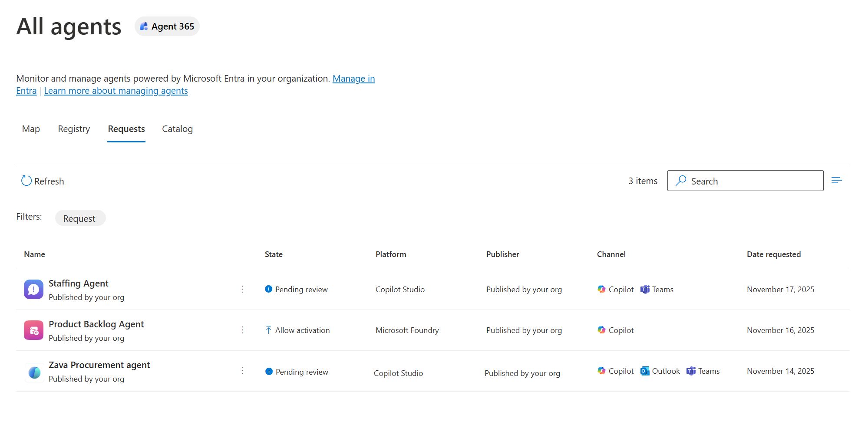
Task: Click Pending review text for Zava Procurement
Action: pos(302,372)
